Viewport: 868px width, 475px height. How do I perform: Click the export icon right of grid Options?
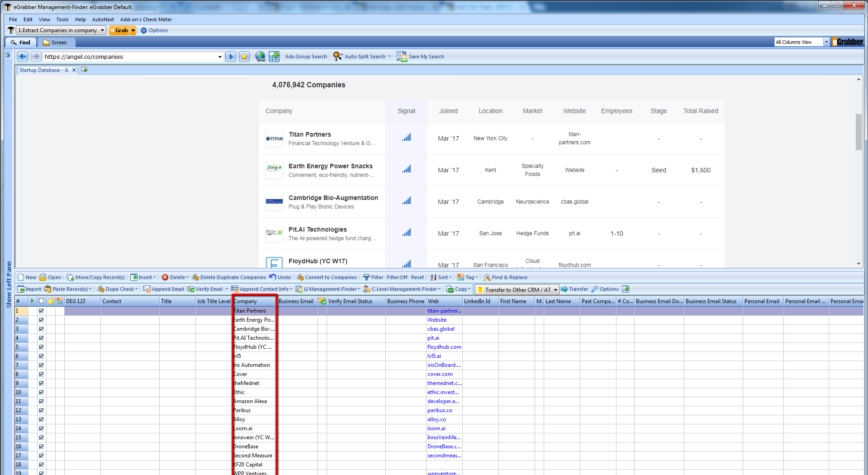point(626,289)
